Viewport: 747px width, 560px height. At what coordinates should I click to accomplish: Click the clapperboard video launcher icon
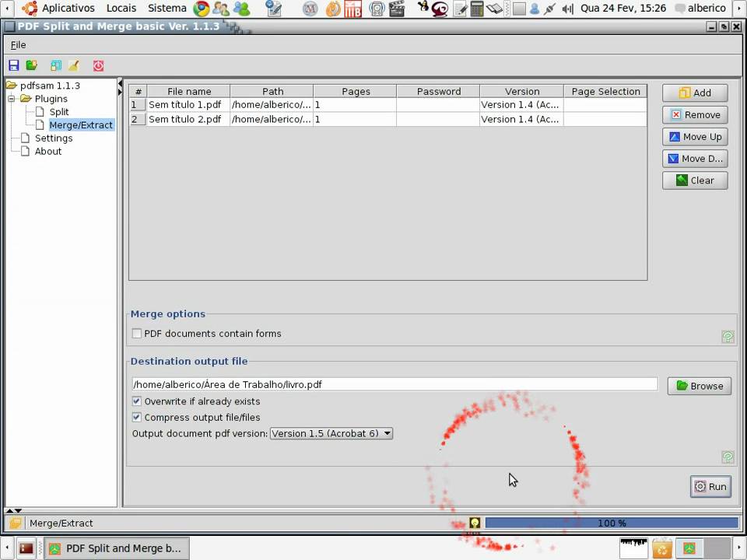click(397, 8)
